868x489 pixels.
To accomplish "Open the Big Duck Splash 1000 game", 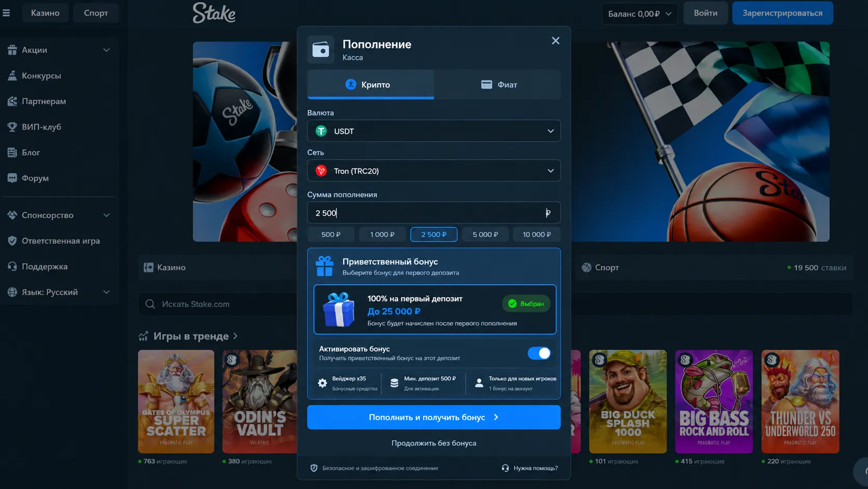I will (x=628, y=401).
